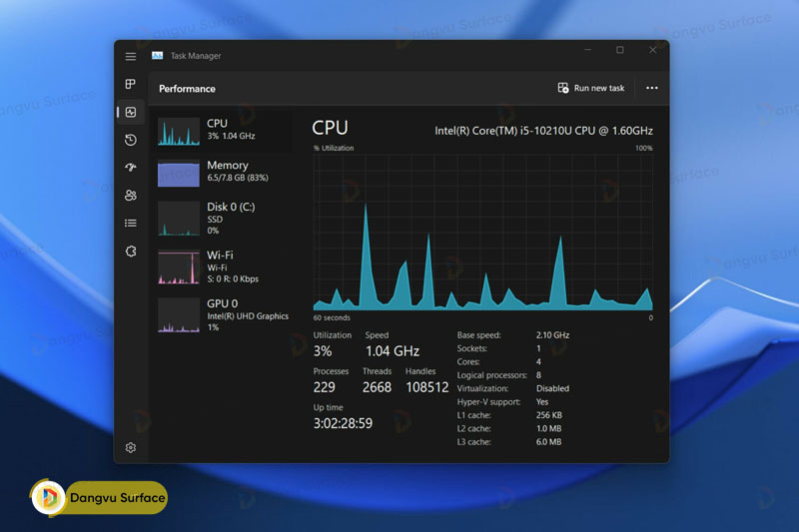This screenshot has width=799, height=532.
Task: Click the Task Manager app icon
Action: point(158,56)
